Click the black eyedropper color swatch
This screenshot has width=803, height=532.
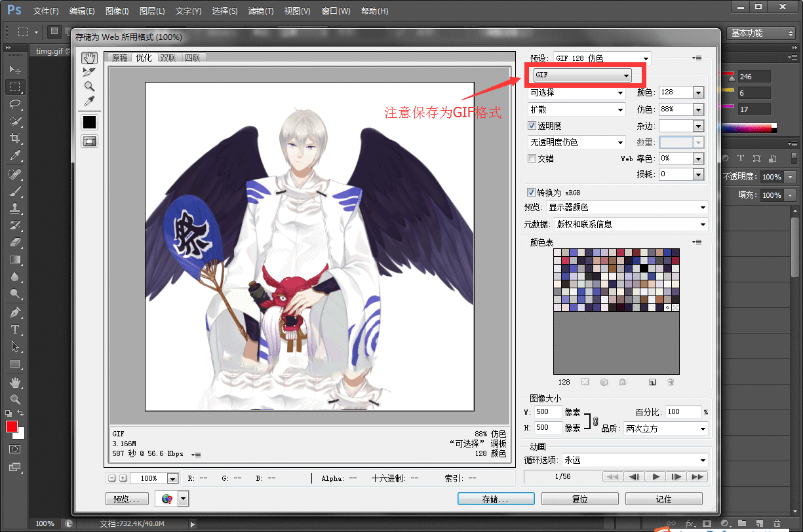pyautogui.click(x=89, y=122)
